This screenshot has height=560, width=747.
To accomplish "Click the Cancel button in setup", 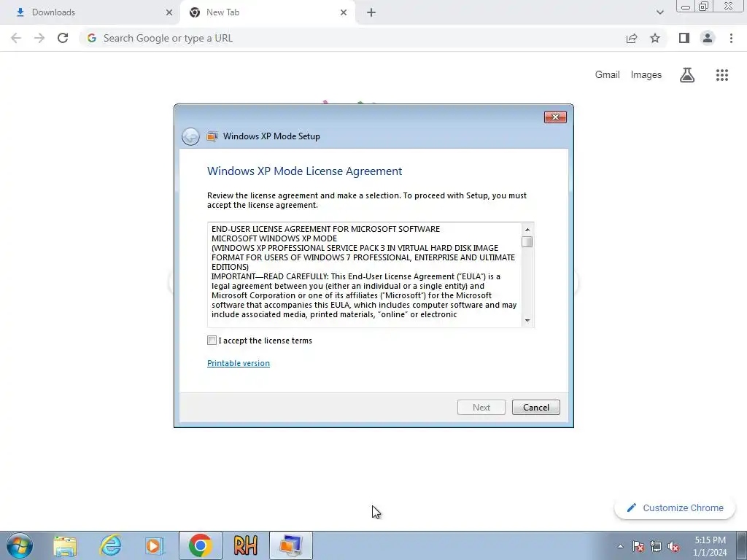I will (536, 407).
